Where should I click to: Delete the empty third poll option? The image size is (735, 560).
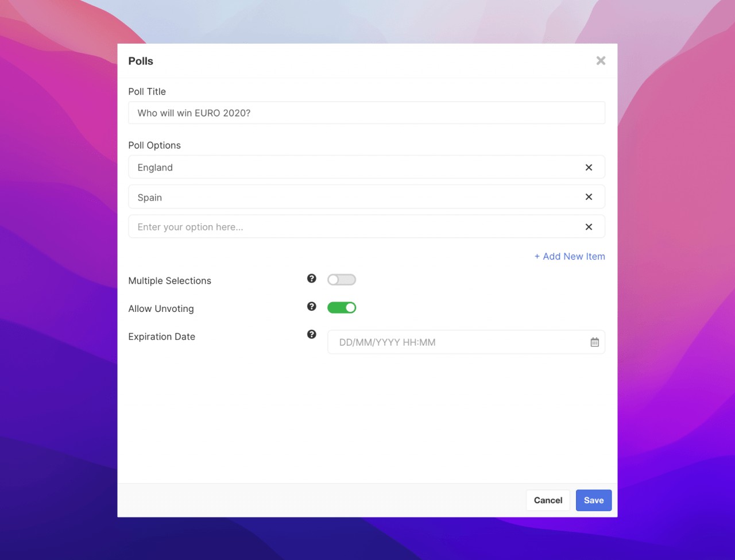(x=589, y=227)
